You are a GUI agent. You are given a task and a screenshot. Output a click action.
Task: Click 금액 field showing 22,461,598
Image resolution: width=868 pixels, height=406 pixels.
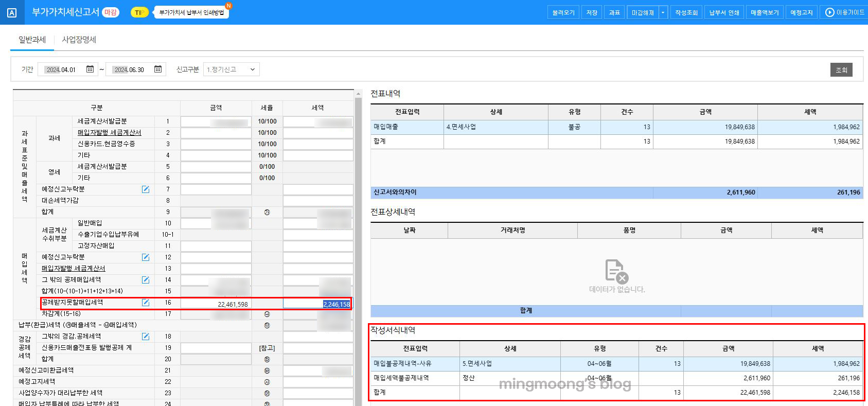tap(216, 304)
